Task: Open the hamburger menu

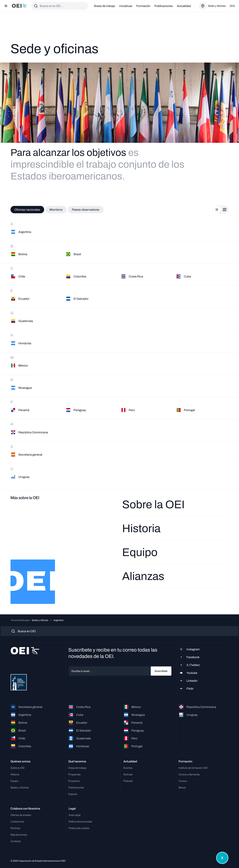Action: tap(6, 6)
